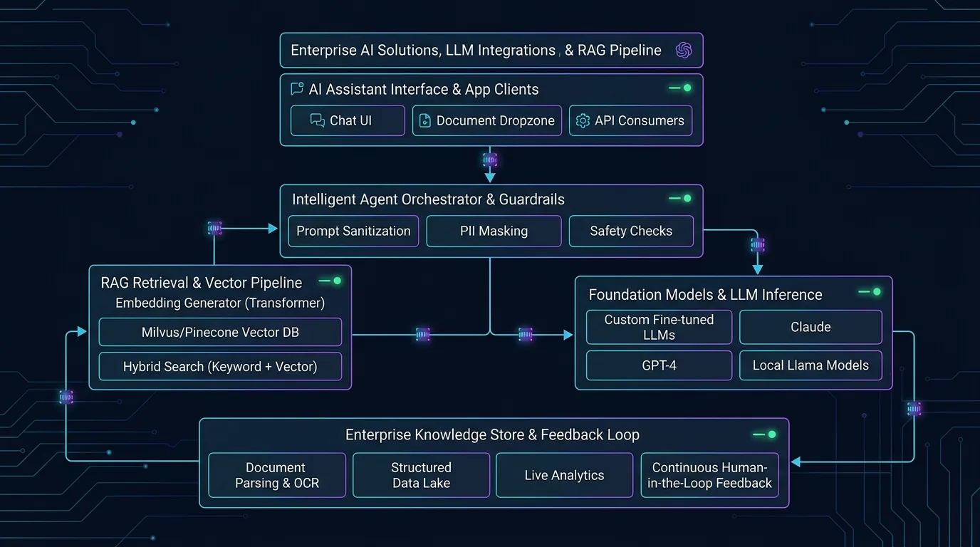Select Hybrid Search (Keyword + Vector) box

coord(220,367)
